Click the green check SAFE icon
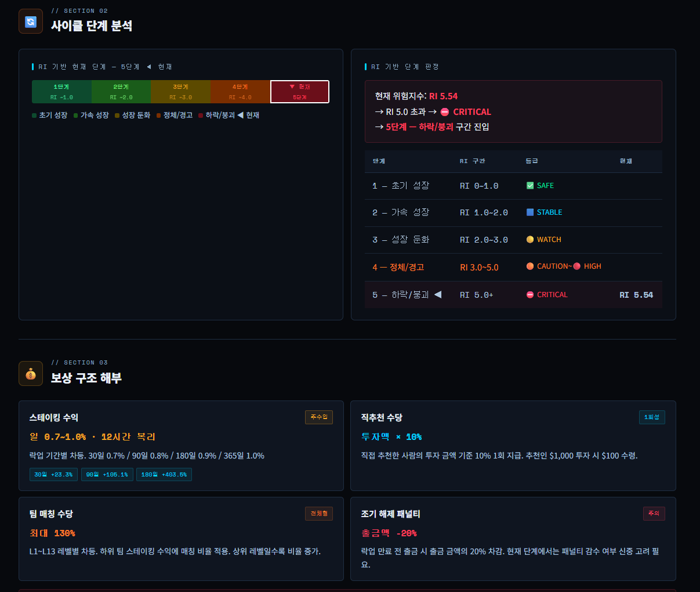This screenshot has height=592, width=700. pos(530,186)
